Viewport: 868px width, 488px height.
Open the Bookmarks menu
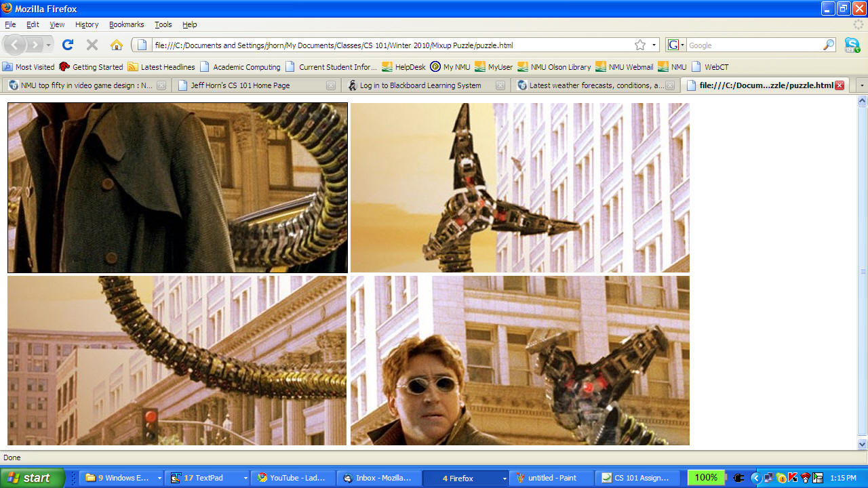[126, 24]
